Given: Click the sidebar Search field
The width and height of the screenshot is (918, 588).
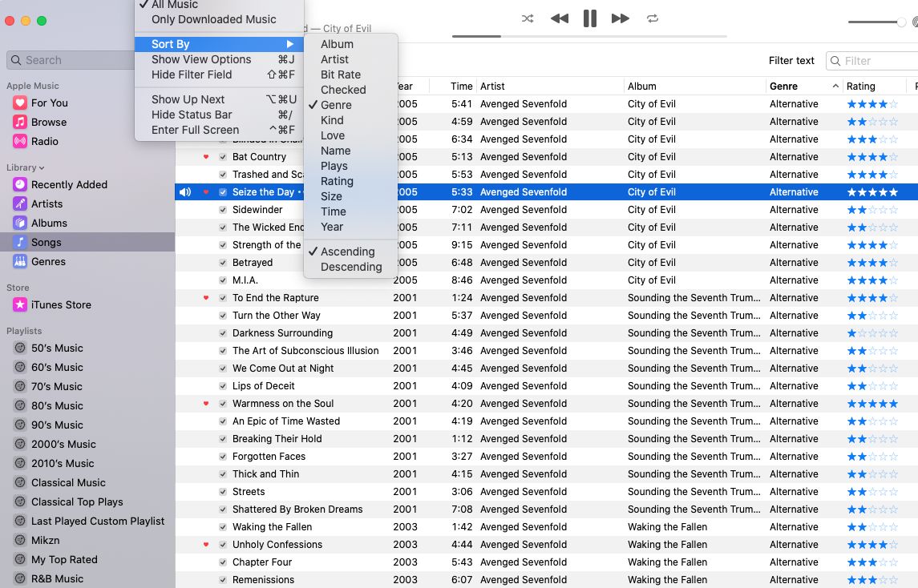Looking at the screenshot, I should 71,60.
